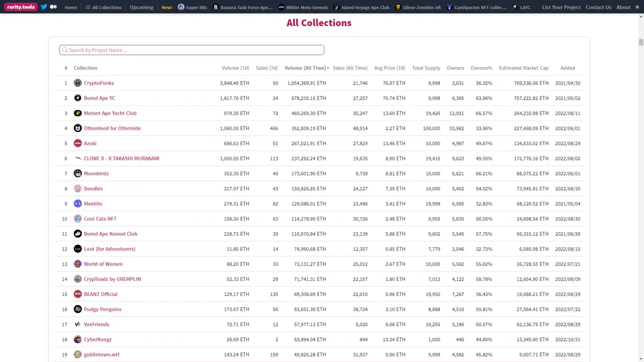Click CyberKongz's 13.34 ETH avg price
The image size is (644, 362).
click(394, 339)
